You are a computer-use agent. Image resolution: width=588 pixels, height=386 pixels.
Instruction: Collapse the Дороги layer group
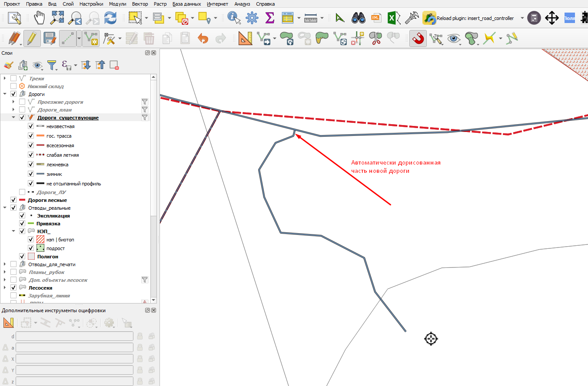click(x=5, y=94)
